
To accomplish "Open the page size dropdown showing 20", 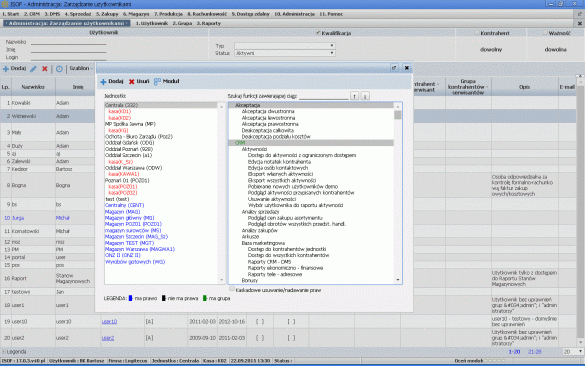I will point(573,351).
